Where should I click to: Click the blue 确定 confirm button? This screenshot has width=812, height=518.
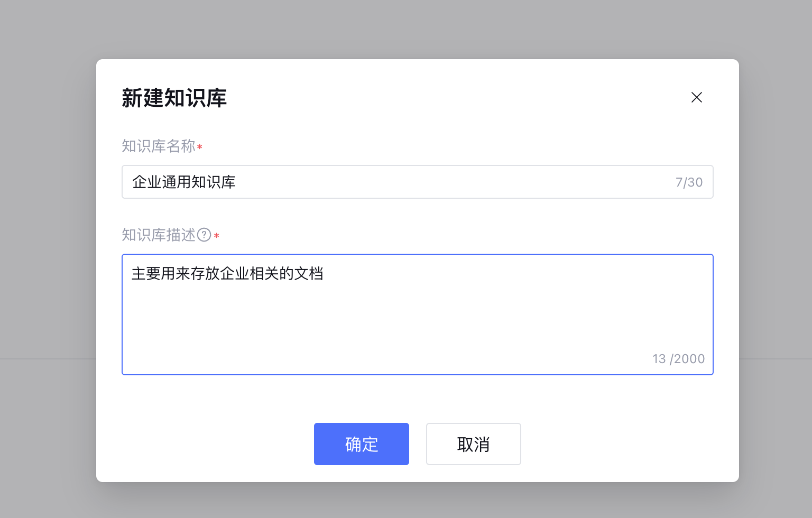[x=361, y=444]
